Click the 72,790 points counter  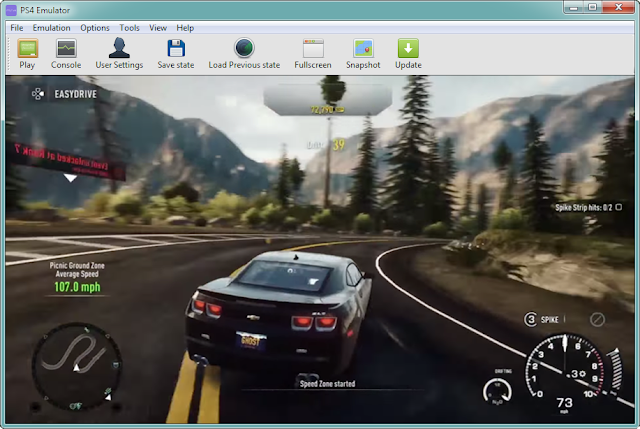pyautogui.click(x=327, y=109)
